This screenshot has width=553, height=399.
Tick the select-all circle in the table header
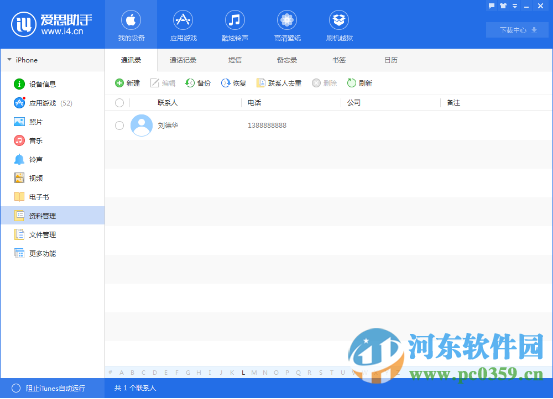[120, 103]
